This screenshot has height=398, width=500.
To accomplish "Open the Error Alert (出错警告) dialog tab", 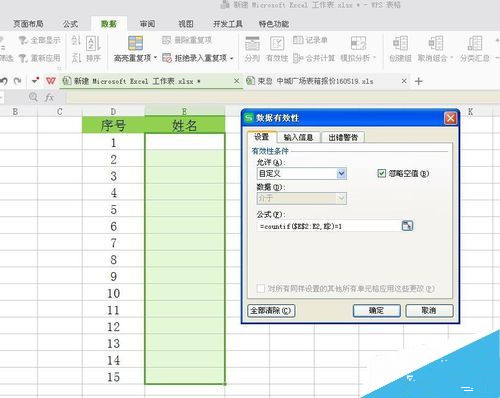I will click(x=343, y=137).
